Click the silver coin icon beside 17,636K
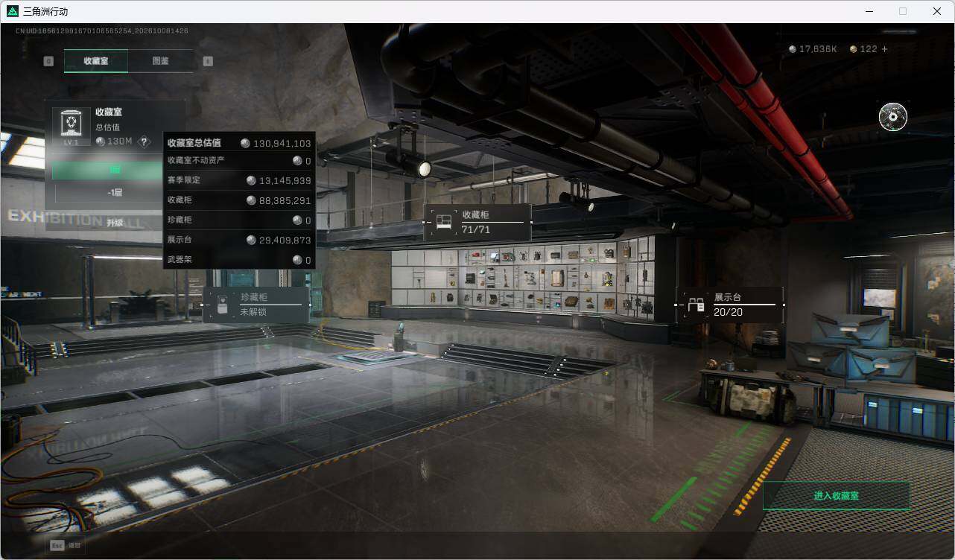The height and width of the screenshot is (560, 955). (793, 49)
